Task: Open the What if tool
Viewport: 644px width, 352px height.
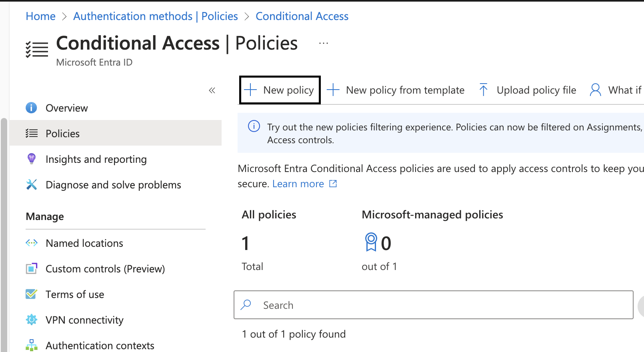Action: click(x=615, y=90)
